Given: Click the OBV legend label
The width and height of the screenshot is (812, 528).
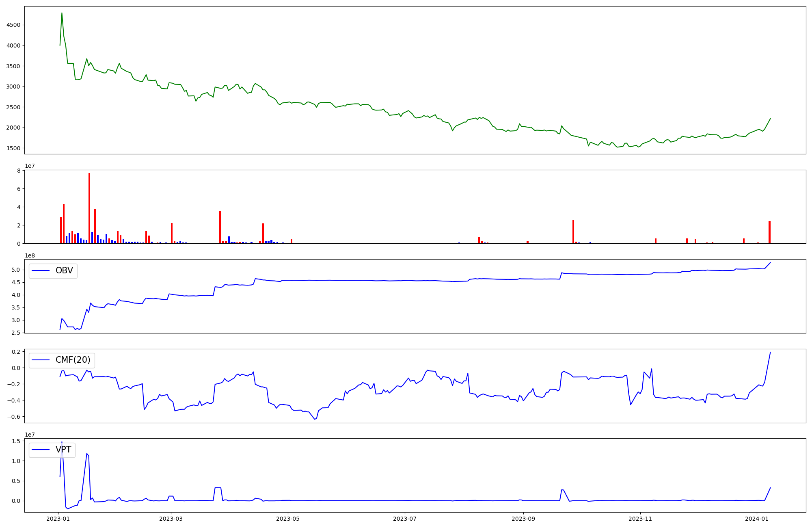Looking at the screenshot, I should (x=64, y=270).
